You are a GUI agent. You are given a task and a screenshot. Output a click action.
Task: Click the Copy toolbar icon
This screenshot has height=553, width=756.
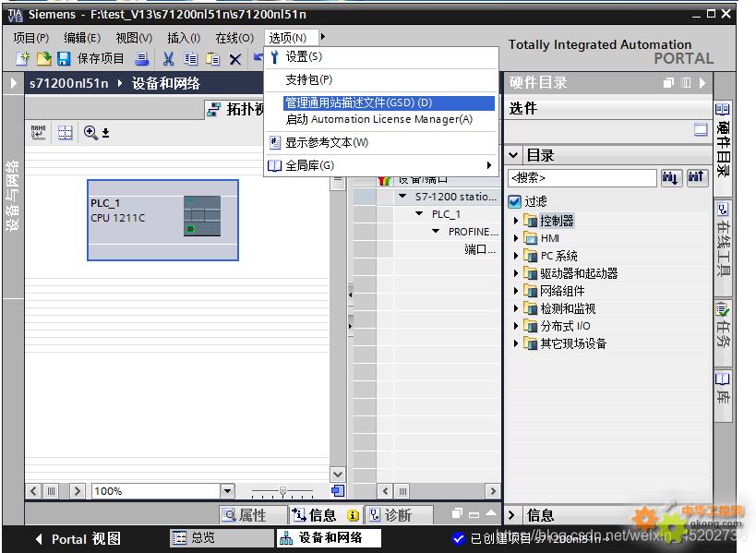pos(191,59)
